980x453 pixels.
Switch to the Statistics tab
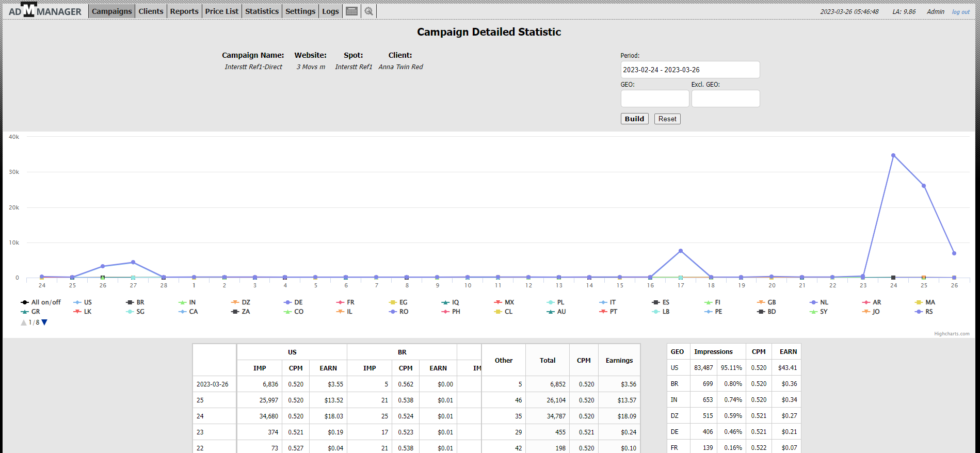click(x=262, y=11)
